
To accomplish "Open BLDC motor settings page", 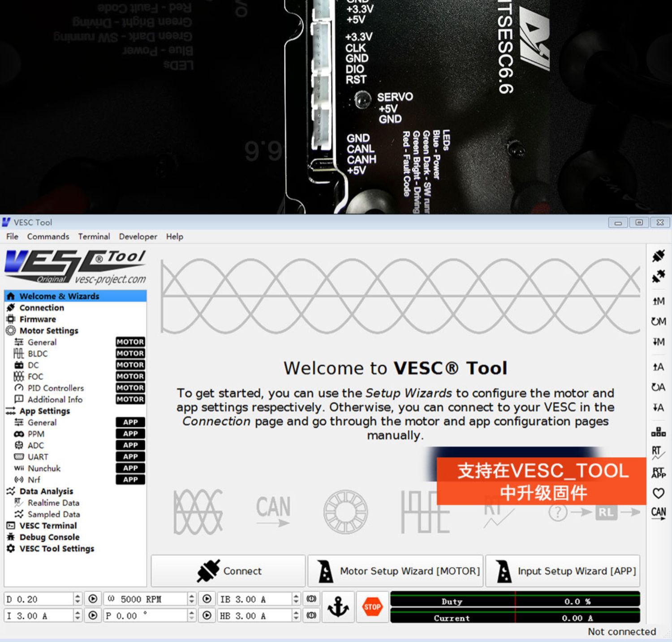I will click(x=75, y=354).
